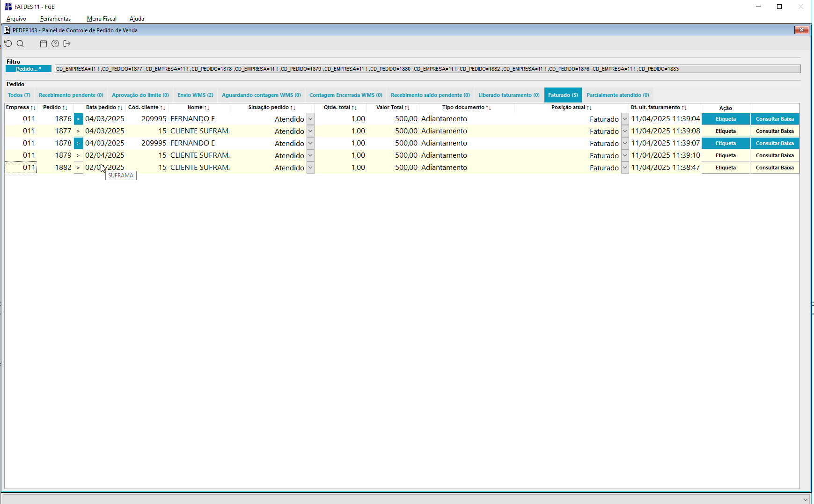Switch to the Todos (7) tab

tap(19, 95)
